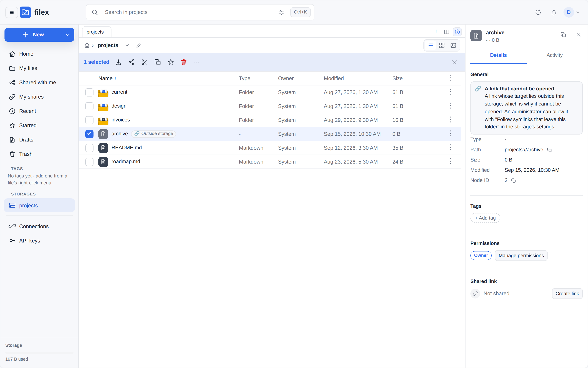The width and height of the screenshot is (588, 368).
Task: Copy the selection in the selection toolbar
Action: 158,62
